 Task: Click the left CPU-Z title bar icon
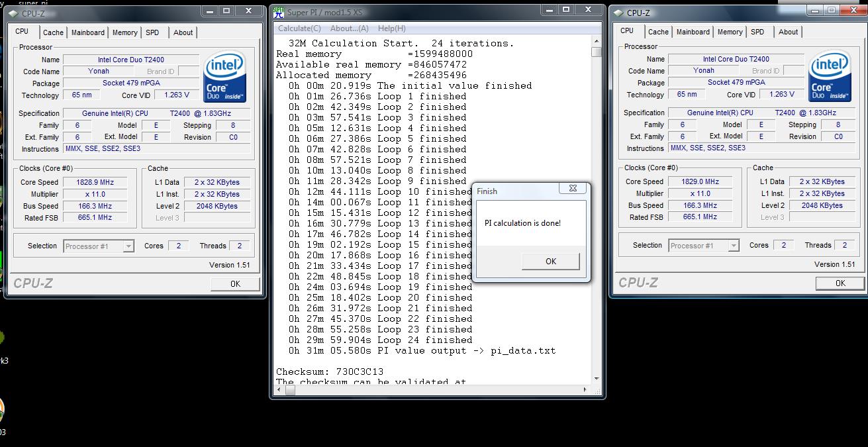click(x=14, y=13)
